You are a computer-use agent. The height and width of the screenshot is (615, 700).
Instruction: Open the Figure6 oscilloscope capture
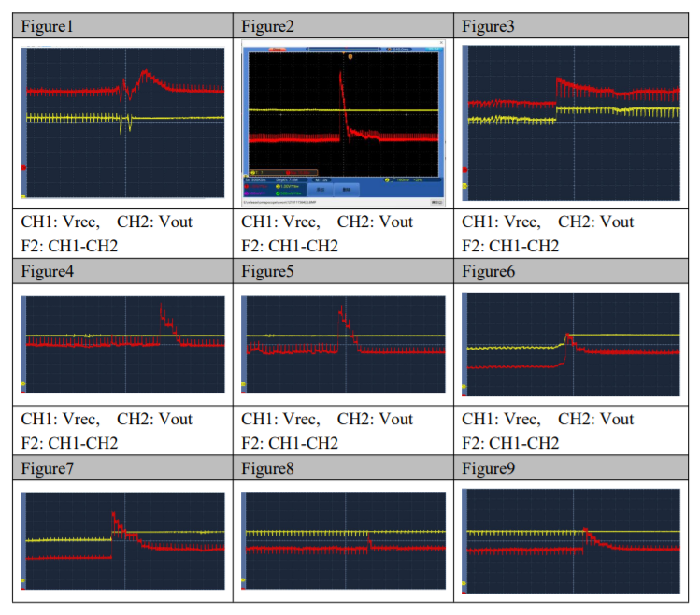point(571,344)
